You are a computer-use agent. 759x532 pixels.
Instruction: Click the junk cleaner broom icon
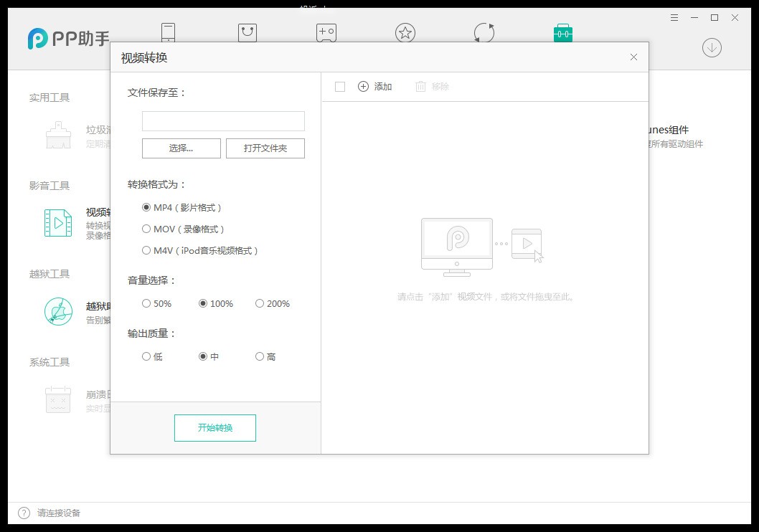(58, 135)
